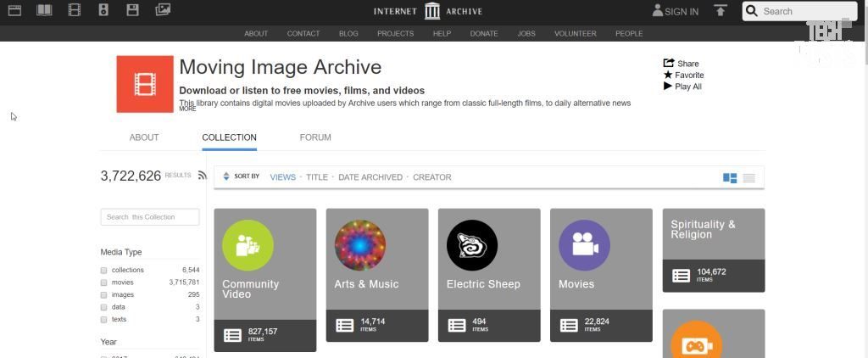Open PEOPLE in top navigation
Screen dimensions: 868x358
click(x=629, y=33)
